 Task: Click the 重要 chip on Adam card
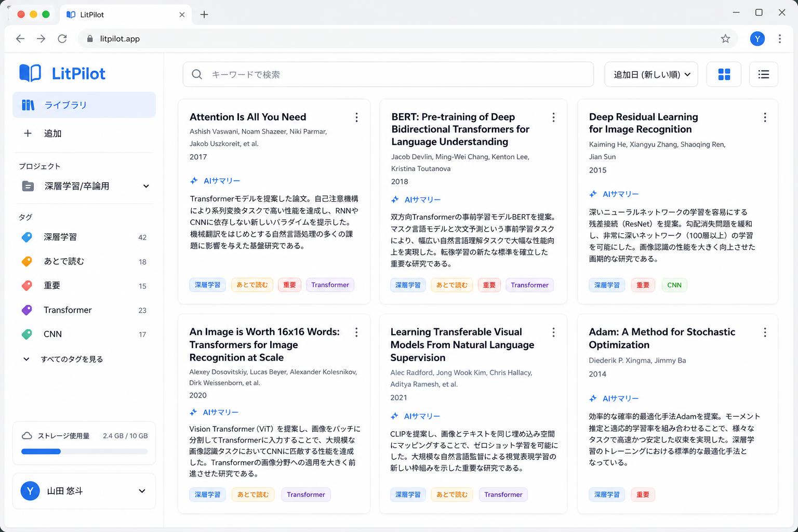pos(643,495)
